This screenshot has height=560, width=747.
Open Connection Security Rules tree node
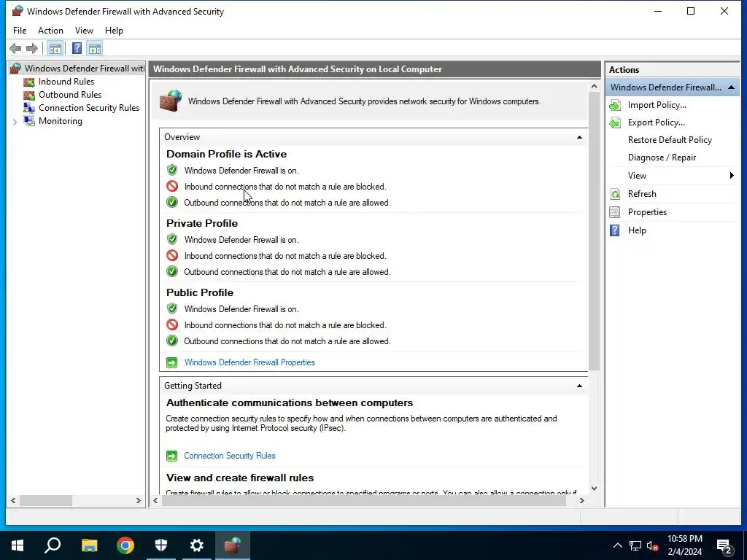coord(88,108)
